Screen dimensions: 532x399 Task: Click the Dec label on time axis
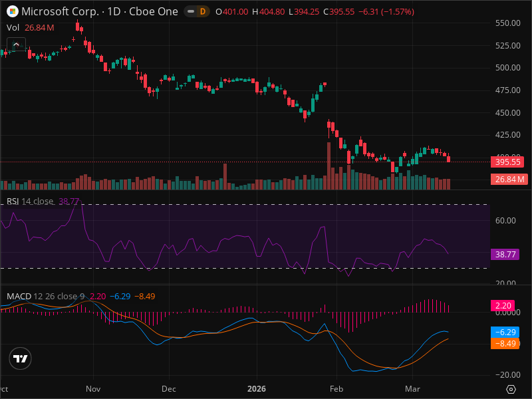169,389
